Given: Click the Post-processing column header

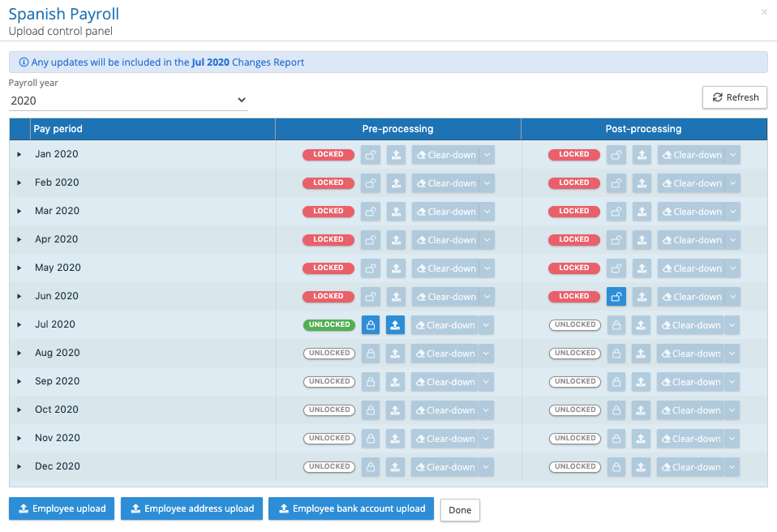Looking at the screenshot, I should (x=643, y=129).
